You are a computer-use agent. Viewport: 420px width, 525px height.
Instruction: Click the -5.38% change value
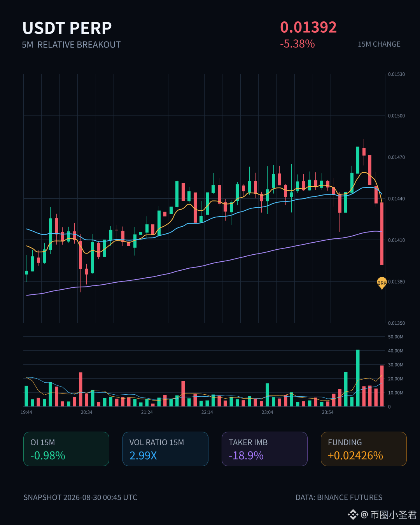[x=297, y=44]
